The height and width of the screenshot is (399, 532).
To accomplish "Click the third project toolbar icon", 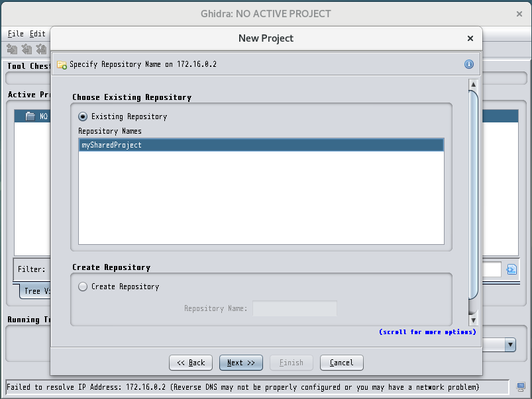I will (41, 50).
